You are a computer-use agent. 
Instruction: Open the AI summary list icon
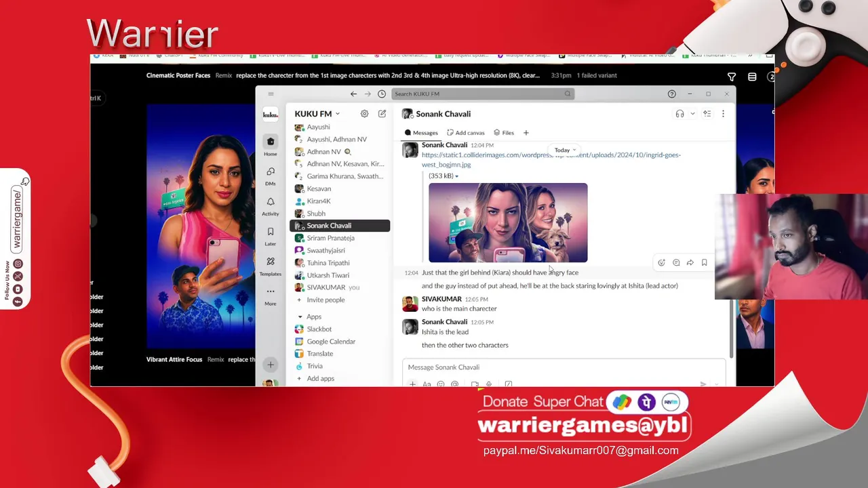(x=707, y=114)
